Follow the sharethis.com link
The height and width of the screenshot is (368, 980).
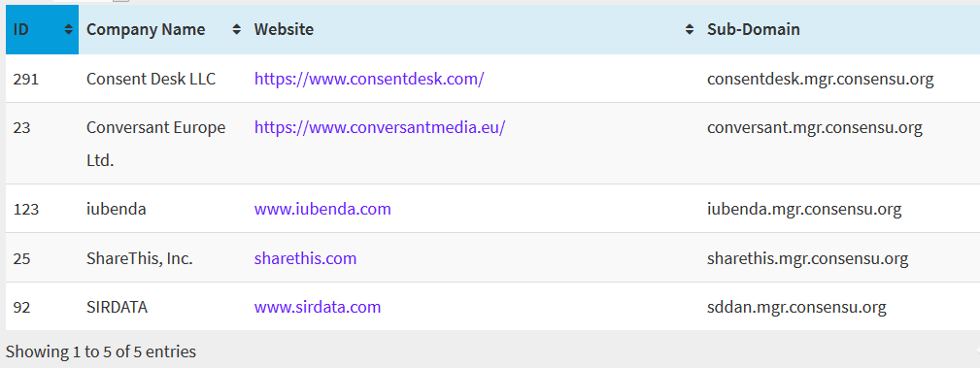pyautogui.click(x=305, y=258)
